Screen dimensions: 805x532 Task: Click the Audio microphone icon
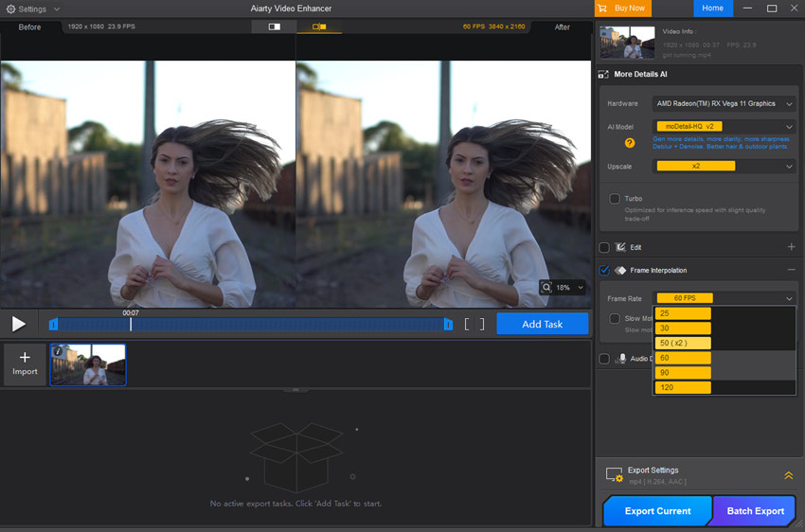pos(621,358)
